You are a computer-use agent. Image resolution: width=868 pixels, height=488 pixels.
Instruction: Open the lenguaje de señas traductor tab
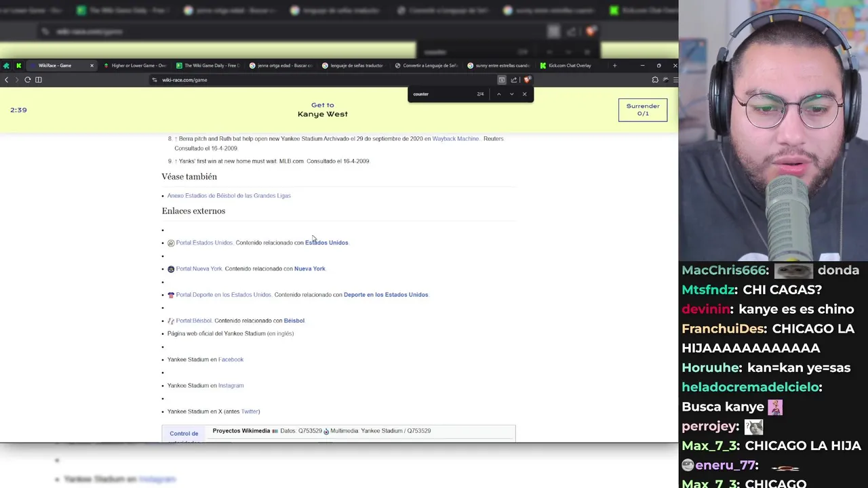(x=353, y=66)
